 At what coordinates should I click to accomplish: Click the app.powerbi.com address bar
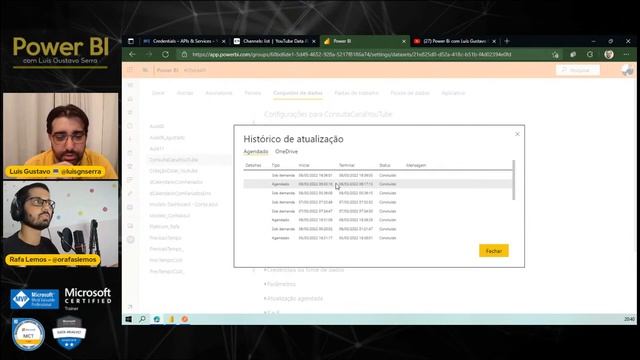[x=351, y=54]
